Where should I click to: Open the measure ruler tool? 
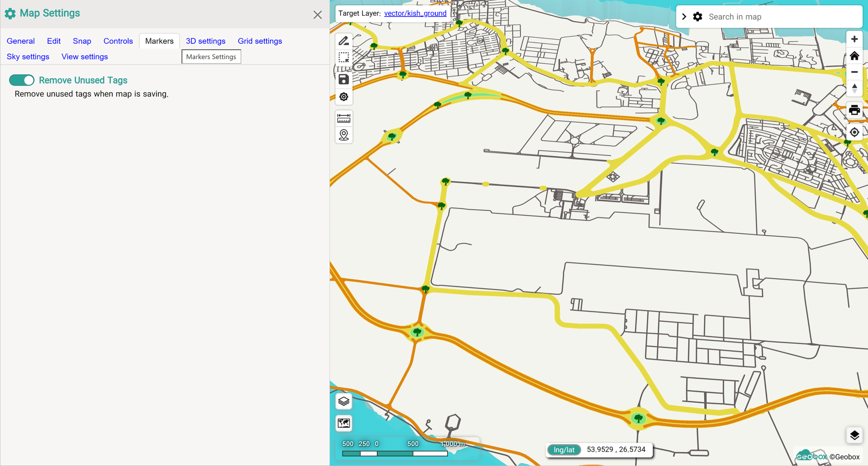(x=343, y=119)
